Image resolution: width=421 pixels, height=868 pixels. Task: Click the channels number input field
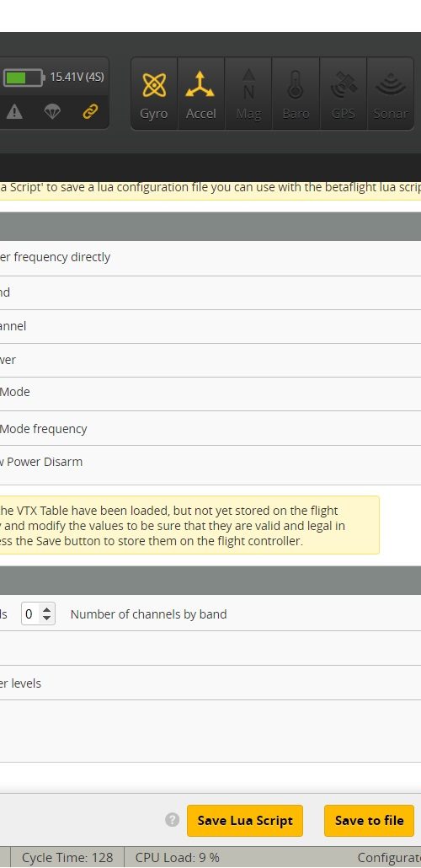[38, 613]
